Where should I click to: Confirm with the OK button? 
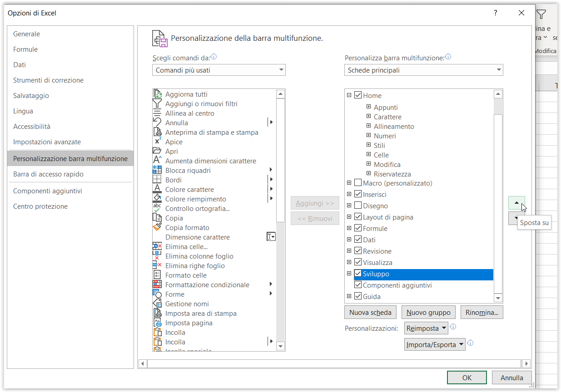point(467,377)
